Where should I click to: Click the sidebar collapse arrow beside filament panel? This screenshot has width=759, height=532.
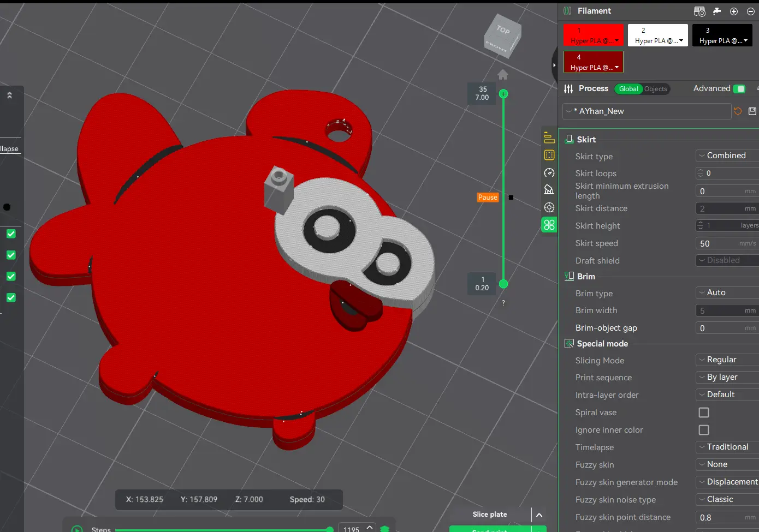tap(554, 65)
